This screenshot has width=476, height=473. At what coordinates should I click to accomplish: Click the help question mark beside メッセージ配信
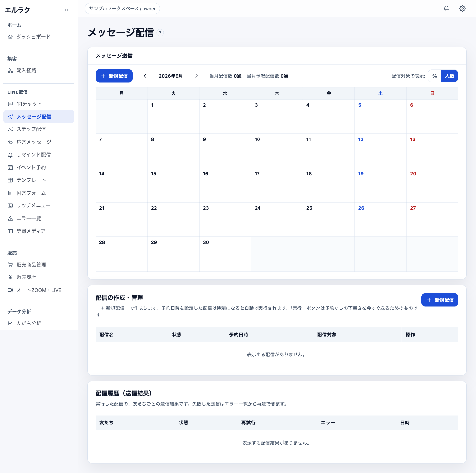coord(160,33)
